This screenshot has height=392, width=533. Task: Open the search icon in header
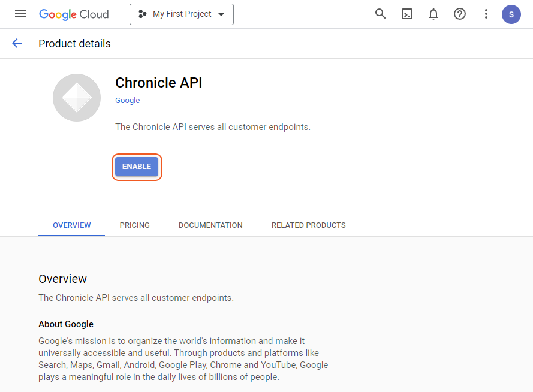380,14
